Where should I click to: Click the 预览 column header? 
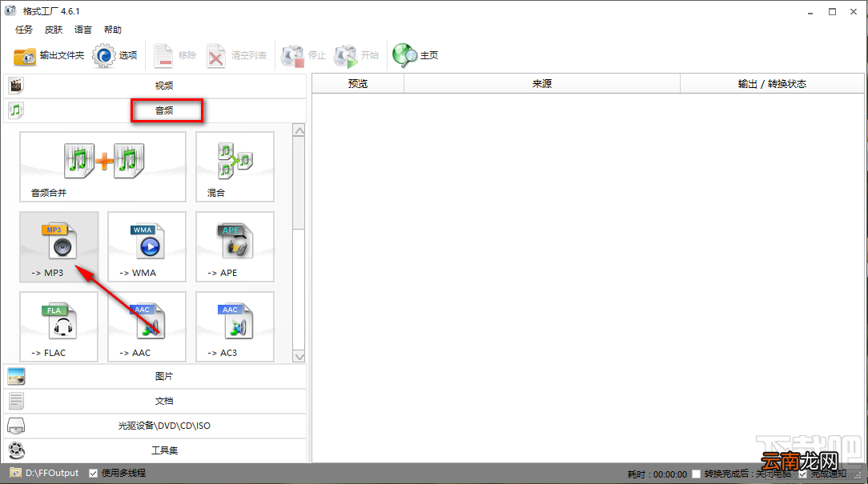(x=358, y=83)
